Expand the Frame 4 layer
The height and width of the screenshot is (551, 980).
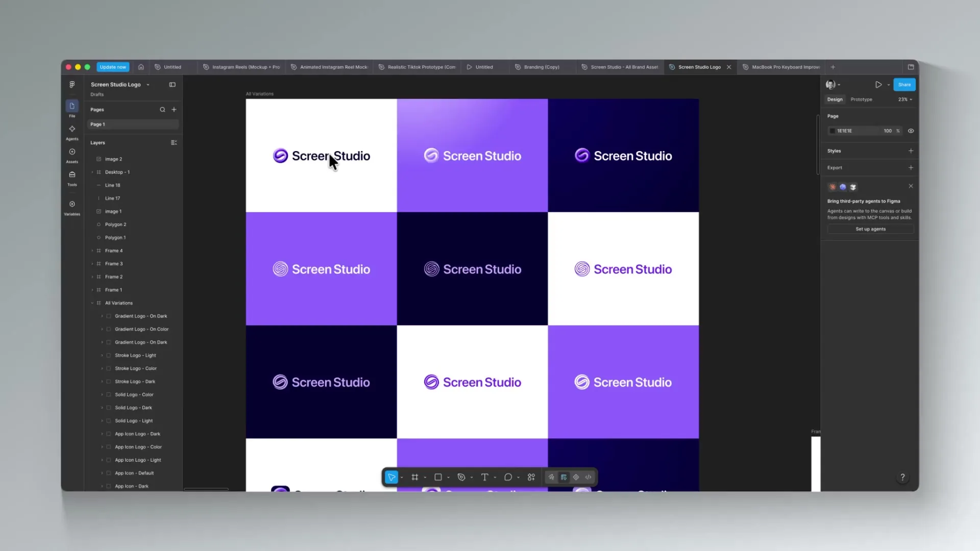pyautogui.click(x=92, y=251)
